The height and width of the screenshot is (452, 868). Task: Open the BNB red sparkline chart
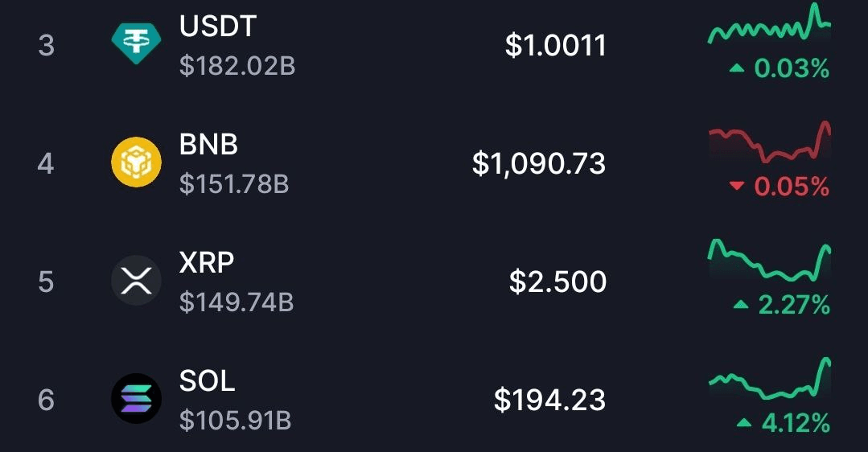tap(769, 145)
